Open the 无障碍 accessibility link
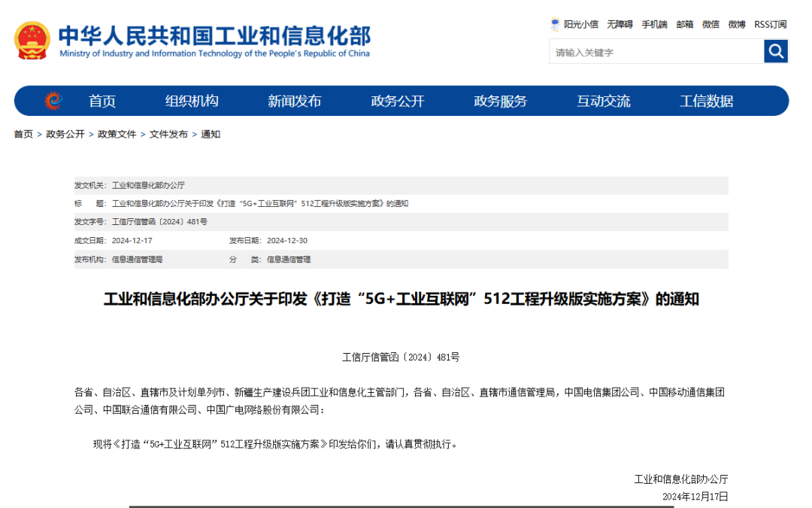 [x=620, y=24]
